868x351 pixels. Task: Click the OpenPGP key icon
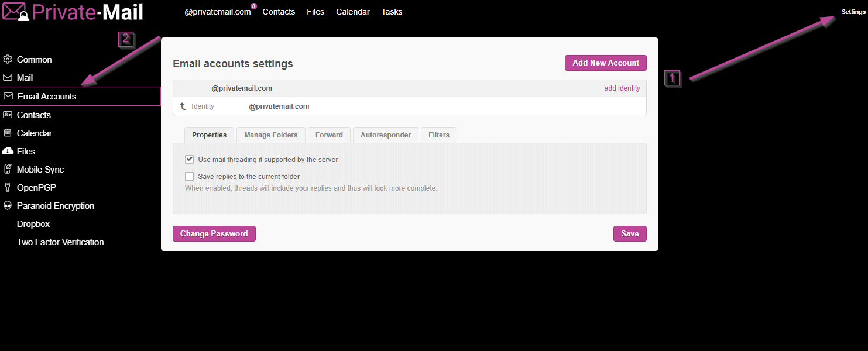pos(8,188)
